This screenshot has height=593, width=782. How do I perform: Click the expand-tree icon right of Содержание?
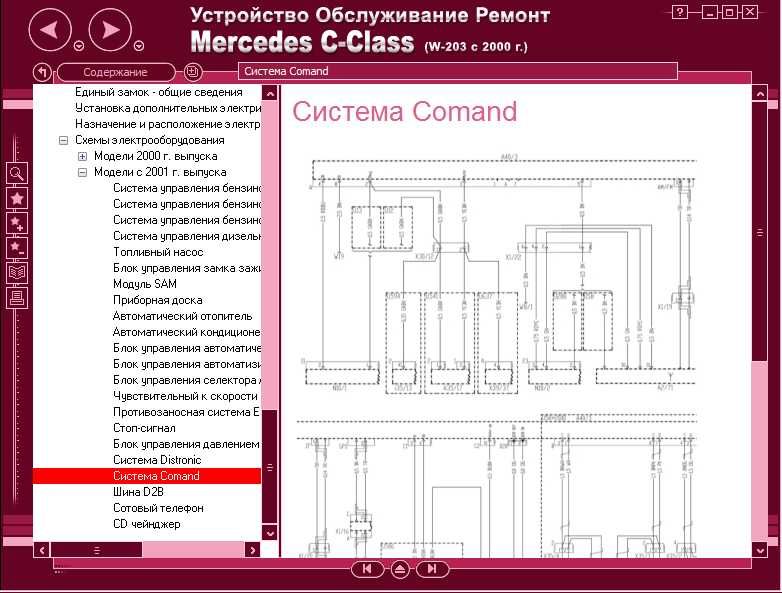(193, 72)
